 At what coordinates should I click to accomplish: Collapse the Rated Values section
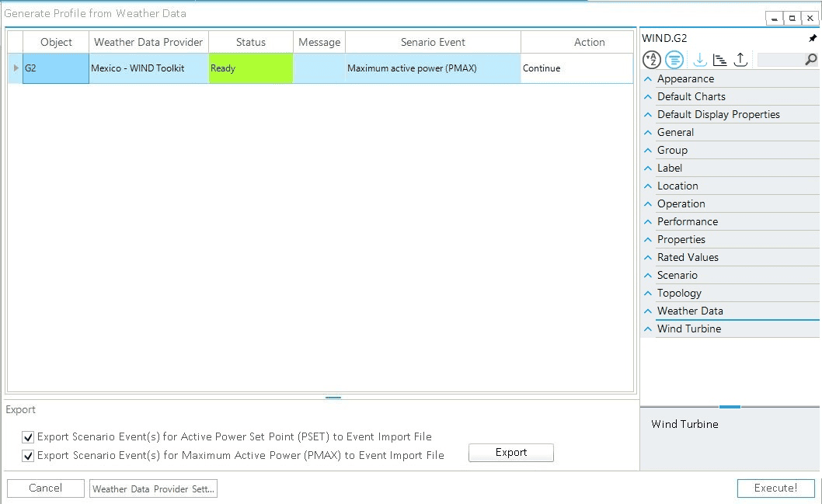point(647,257)
